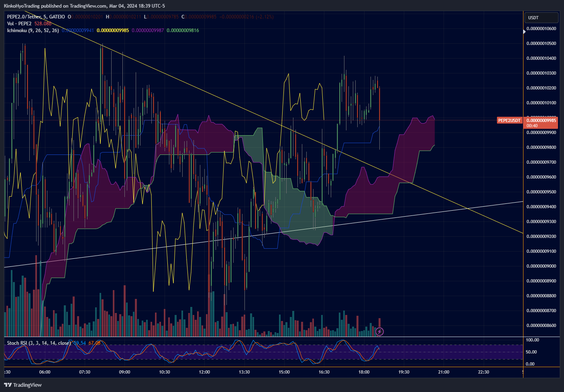Click the Stoch RSI axis label 100.00
Image resolution: width=564 pixels, height=392 pixels.
[x=532, y=340]
